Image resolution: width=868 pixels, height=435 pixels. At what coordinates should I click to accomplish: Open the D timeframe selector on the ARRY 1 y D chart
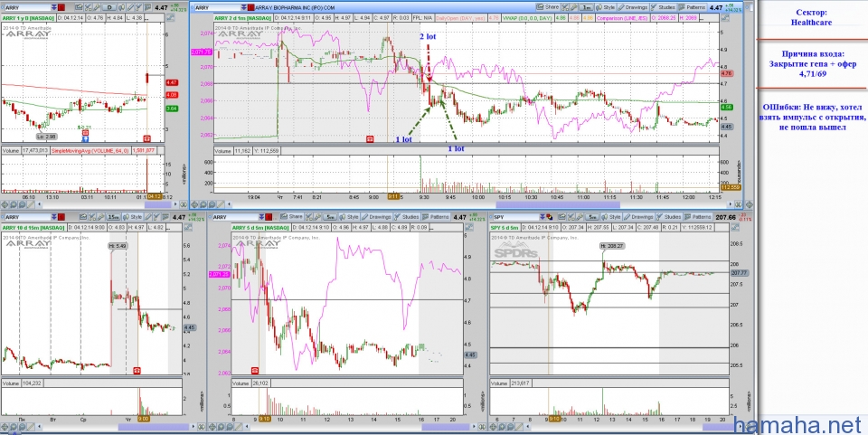click(109, 8)
